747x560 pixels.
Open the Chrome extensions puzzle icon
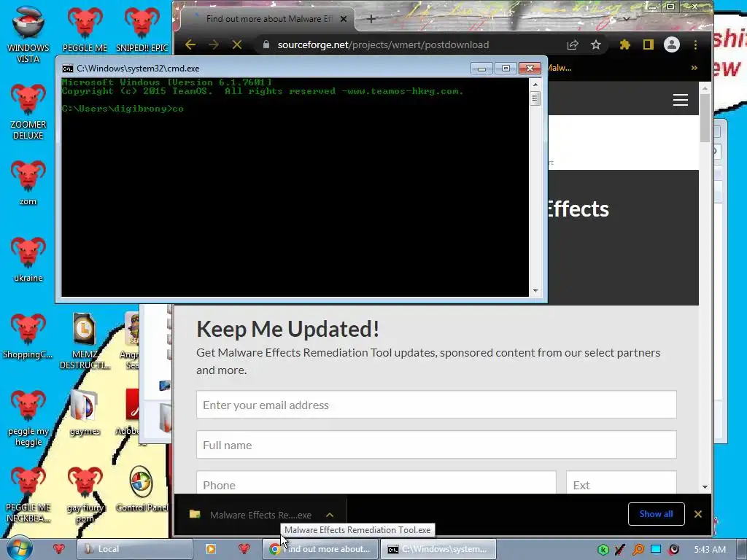[x=624, y=44]
